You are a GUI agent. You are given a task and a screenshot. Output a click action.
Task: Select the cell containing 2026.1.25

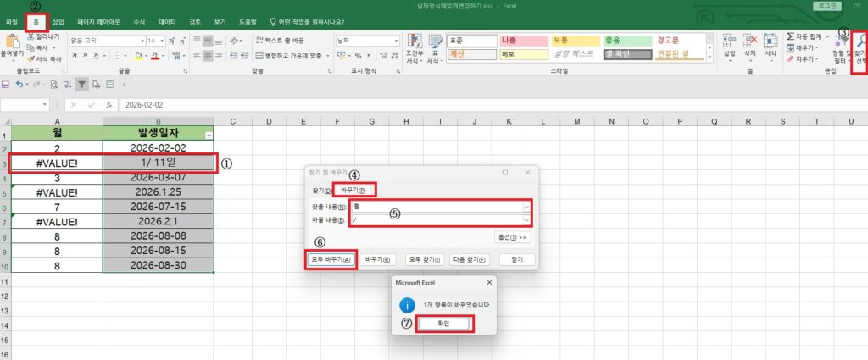coord(159,192)
